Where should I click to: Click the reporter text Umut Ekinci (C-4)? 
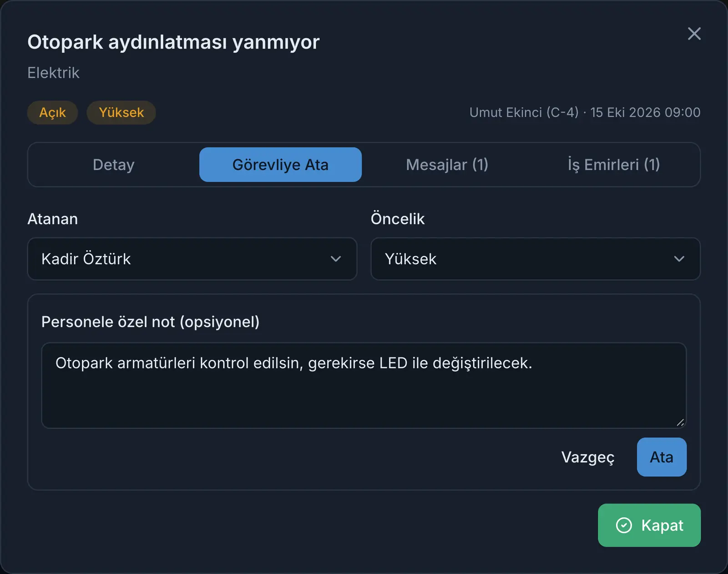pyautogui.click(x=524, y=112)
